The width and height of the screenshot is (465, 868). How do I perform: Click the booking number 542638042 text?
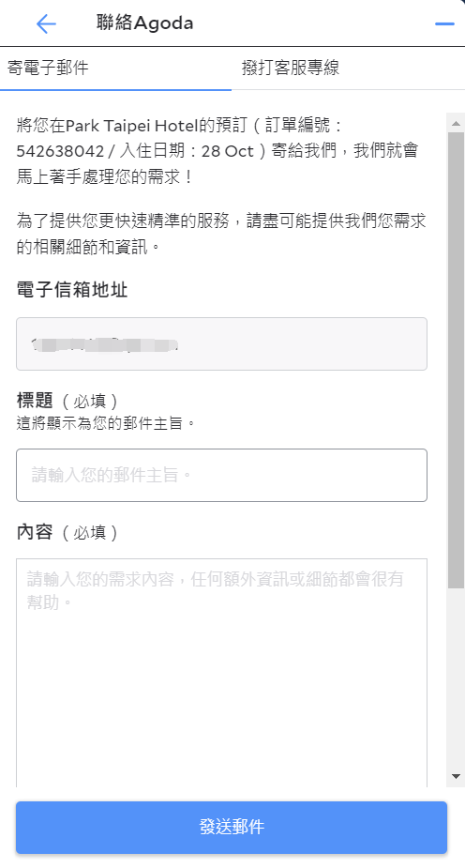coord(60,151)
